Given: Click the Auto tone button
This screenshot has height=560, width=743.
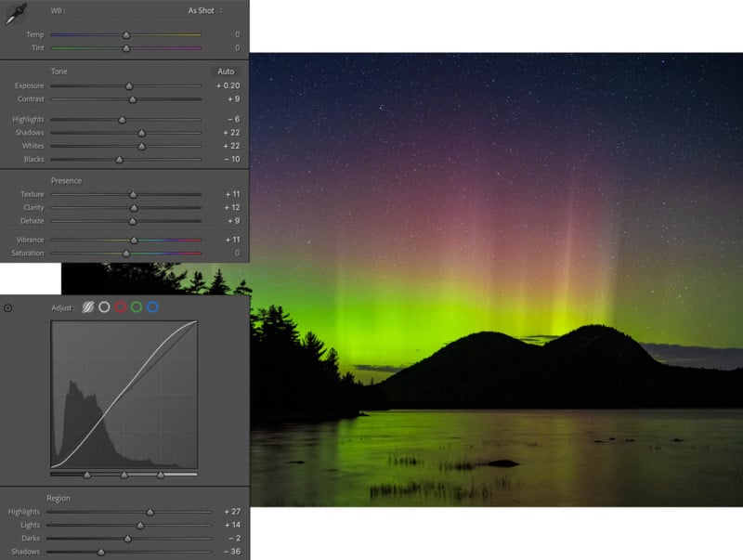Looking at the screenshot, I should coord(226,72).
